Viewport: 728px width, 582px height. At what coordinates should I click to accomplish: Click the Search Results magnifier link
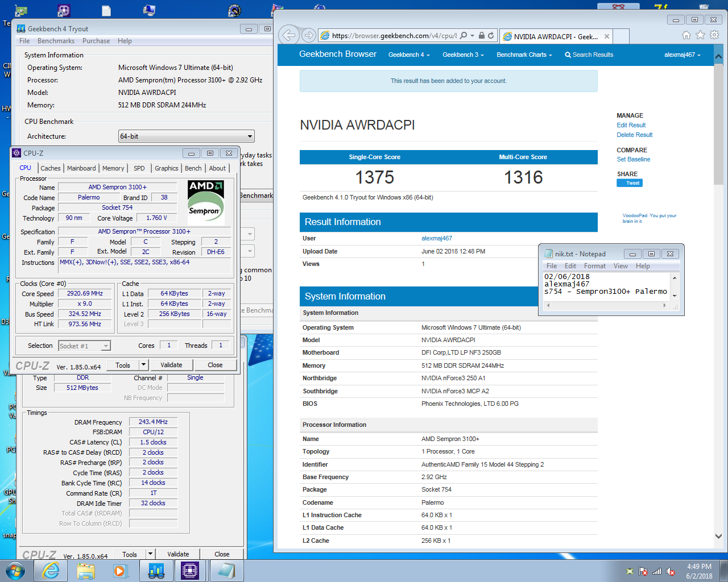(589, 55)
